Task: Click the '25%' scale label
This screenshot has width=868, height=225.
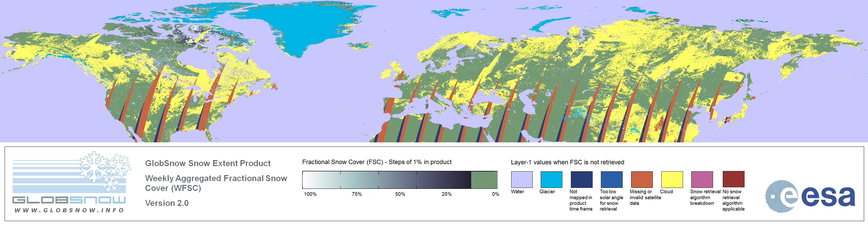Action: [x=446, y=194]
